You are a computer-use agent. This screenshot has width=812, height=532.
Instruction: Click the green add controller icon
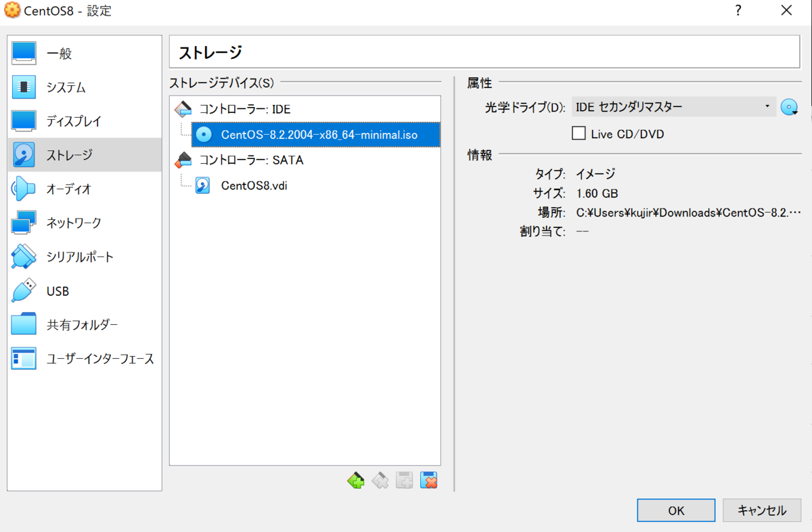click(x=355, y=480)
